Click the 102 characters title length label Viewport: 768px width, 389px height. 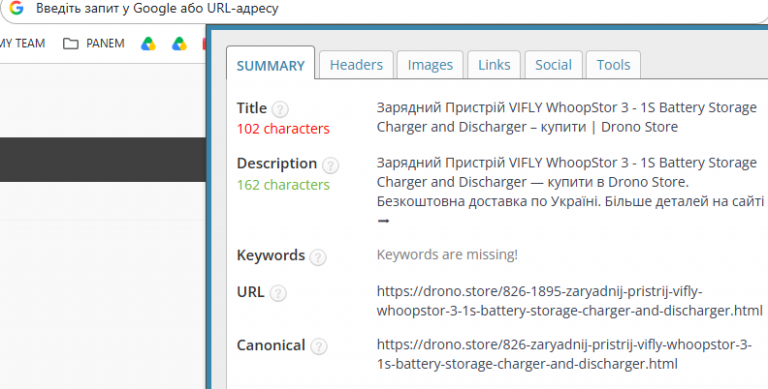pos(283,129)
